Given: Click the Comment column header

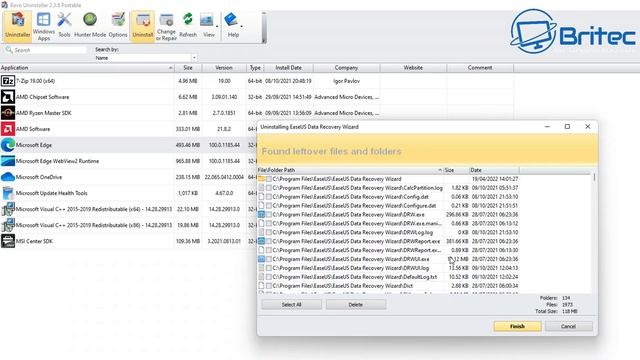Looking at the screenshot, I should 480,68.
